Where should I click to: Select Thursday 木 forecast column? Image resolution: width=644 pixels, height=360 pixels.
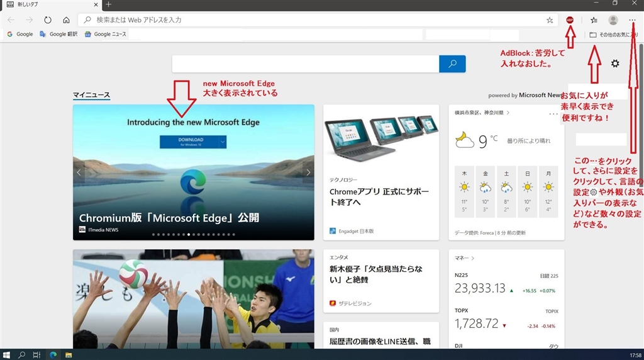[465, 191]
